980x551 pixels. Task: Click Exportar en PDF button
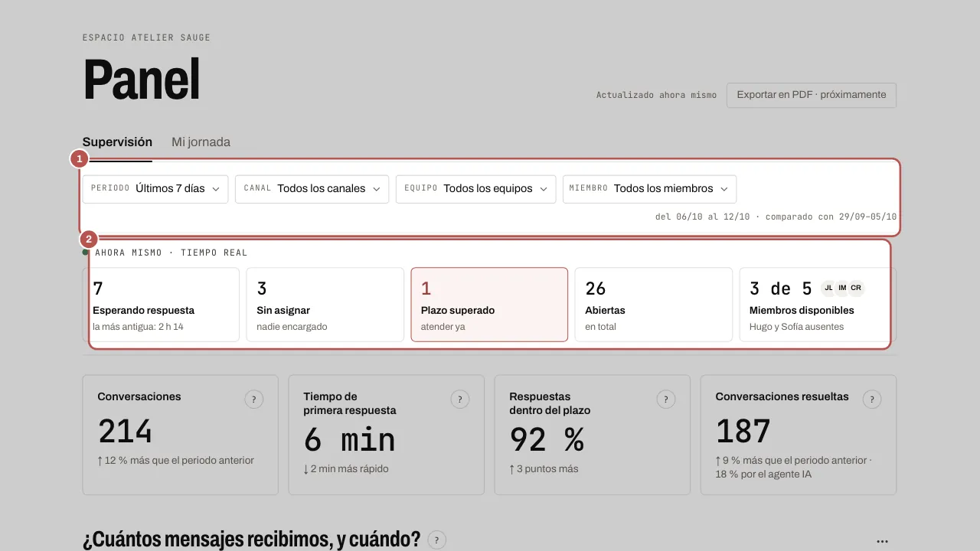pyautogui.click(x=812, y=95)
